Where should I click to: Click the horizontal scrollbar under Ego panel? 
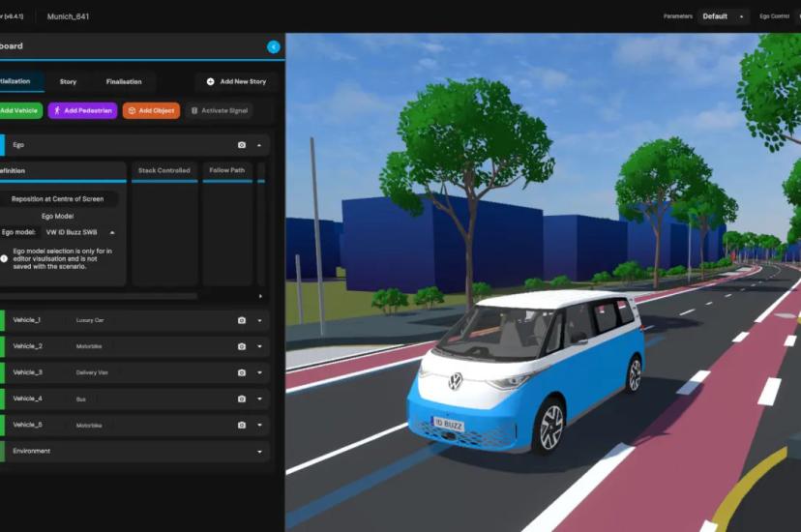coord(98,296)
